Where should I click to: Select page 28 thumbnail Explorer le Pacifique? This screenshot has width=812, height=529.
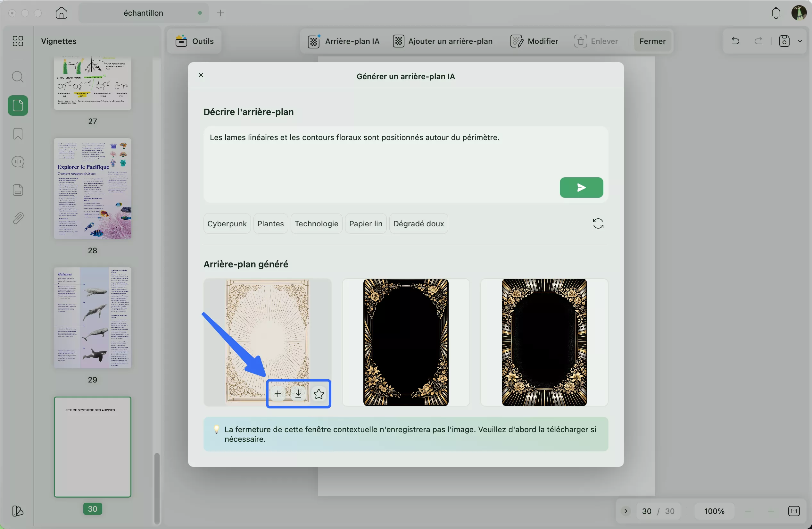click(x=93, y=189)
